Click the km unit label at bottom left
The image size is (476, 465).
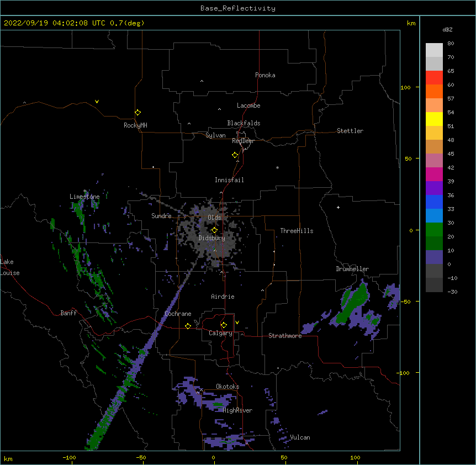[8, 458]
